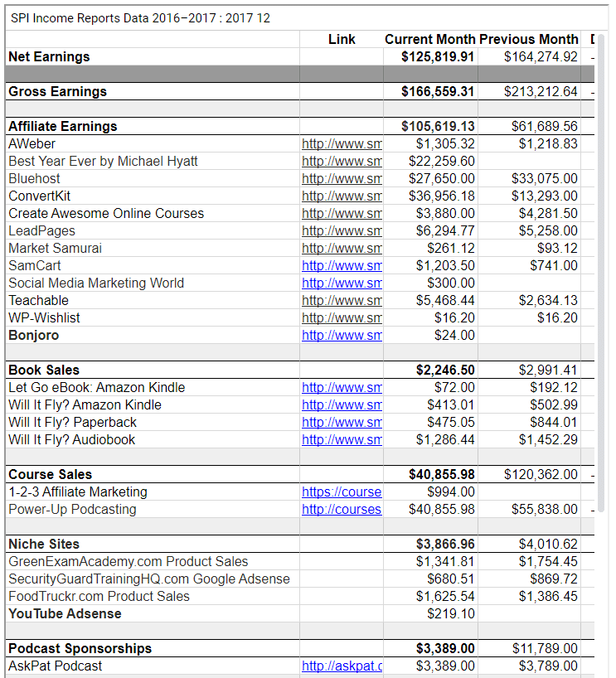Open the Bluehost affiliate link
The image size is (616, 678).
pos(342,178)
